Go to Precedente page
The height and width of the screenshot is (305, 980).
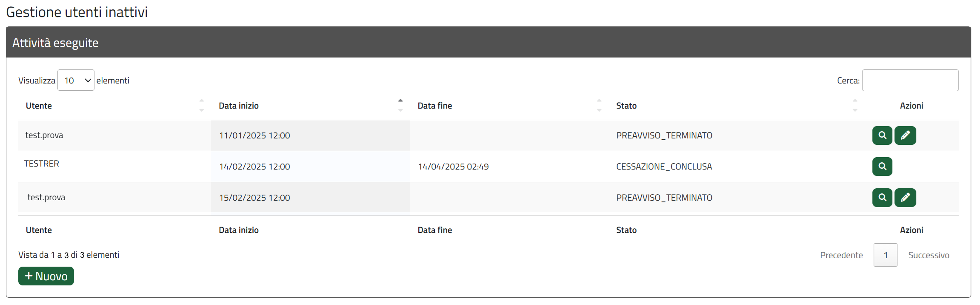click(x=841, y=255)
